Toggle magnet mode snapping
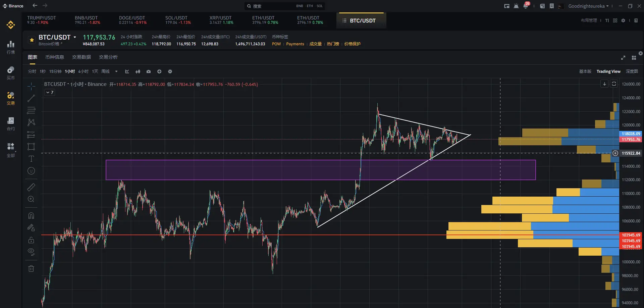The width and height of the screenshot is (644, 308). (x=31, y=216)
